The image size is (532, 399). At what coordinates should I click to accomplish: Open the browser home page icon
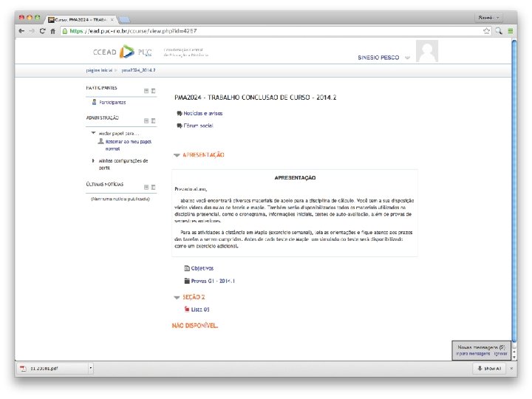pyautogui.click(x=53, y=31)
